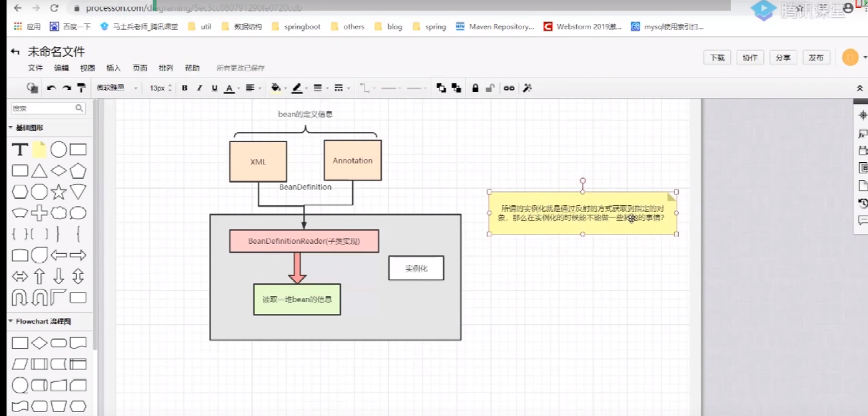Open the line style dropdown
The width and height of the screenshot is (868, 416).
click(x=341, y=88)
